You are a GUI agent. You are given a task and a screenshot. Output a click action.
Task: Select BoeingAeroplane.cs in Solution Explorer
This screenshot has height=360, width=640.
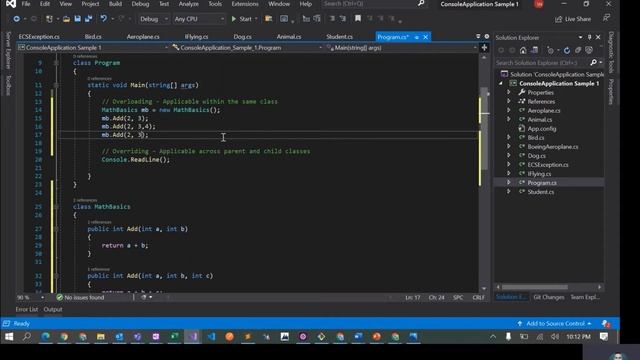(553, 147)
